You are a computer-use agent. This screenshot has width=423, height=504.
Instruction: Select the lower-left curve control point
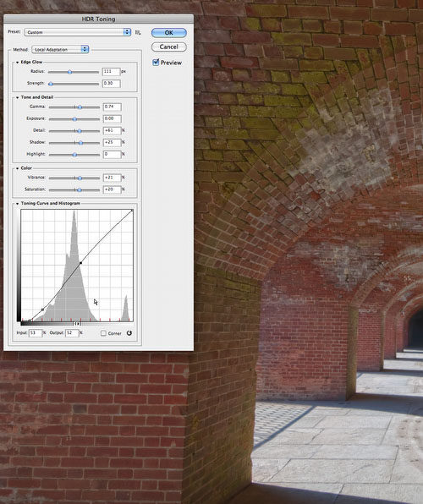(43, 310)
